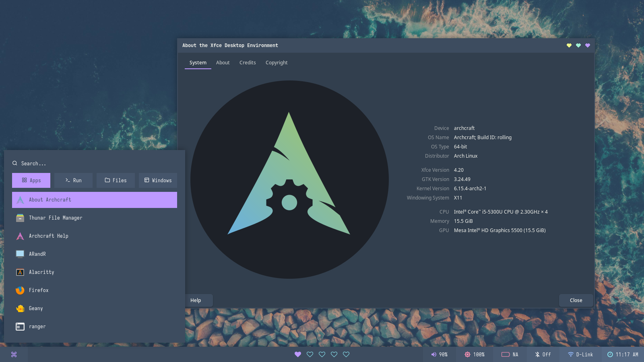Click the Firefox icon in launcher

pyautogui.click(x=20, y=290)
